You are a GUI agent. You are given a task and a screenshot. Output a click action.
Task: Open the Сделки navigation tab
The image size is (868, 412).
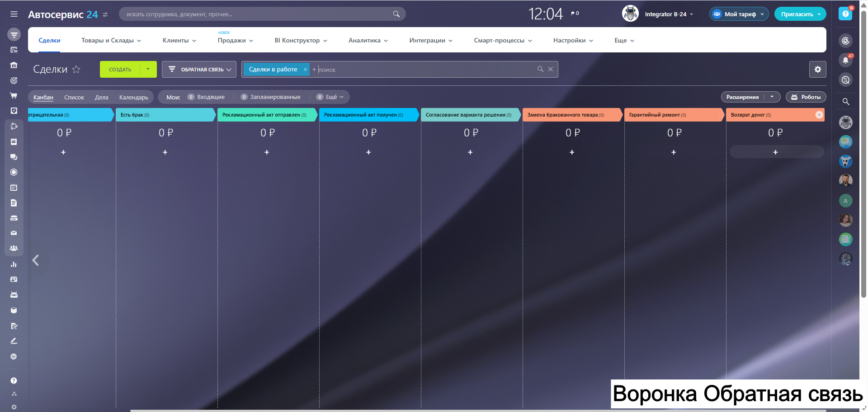(x=49, y=40)
